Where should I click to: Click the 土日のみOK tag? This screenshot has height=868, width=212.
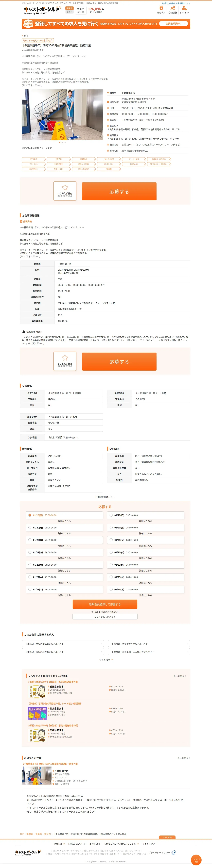click(x=134, y=164)
